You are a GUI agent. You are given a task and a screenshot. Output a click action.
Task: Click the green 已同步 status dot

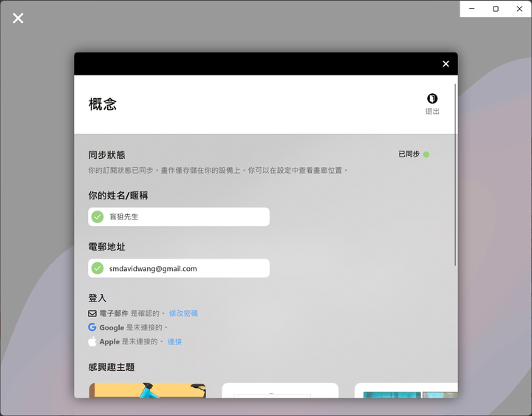tap(426, 154)
